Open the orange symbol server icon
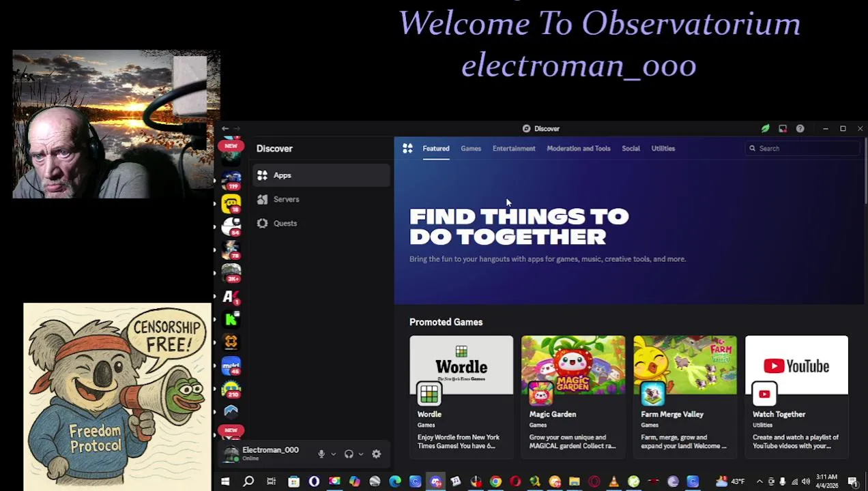 click(x=231, y=342)
